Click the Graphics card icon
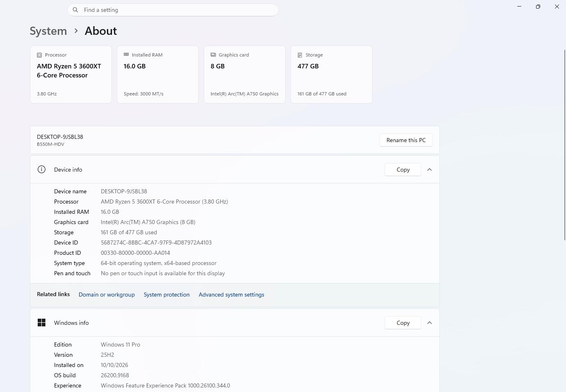The width and height of the screenshot is (566, 392). pos(213,54)
